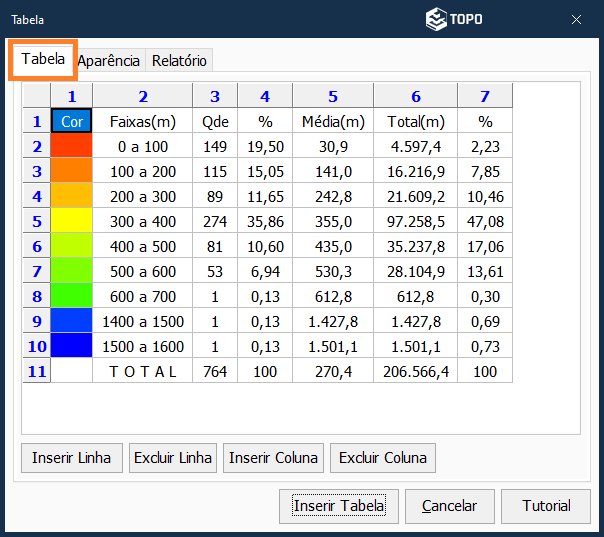The height and width of the screenshot is (537, 604).
Task: Select the cell with quantity 149
Action: coord(215,145)
